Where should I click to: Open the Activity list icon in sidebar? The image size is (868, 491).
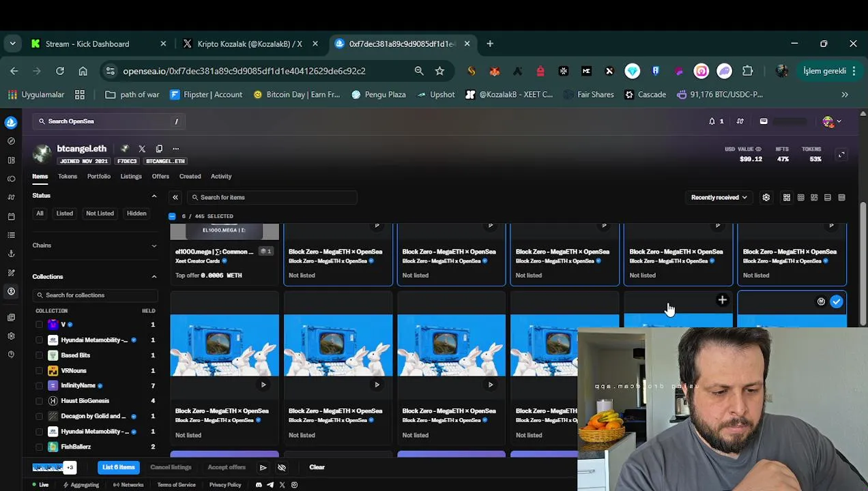coord(11,235)
